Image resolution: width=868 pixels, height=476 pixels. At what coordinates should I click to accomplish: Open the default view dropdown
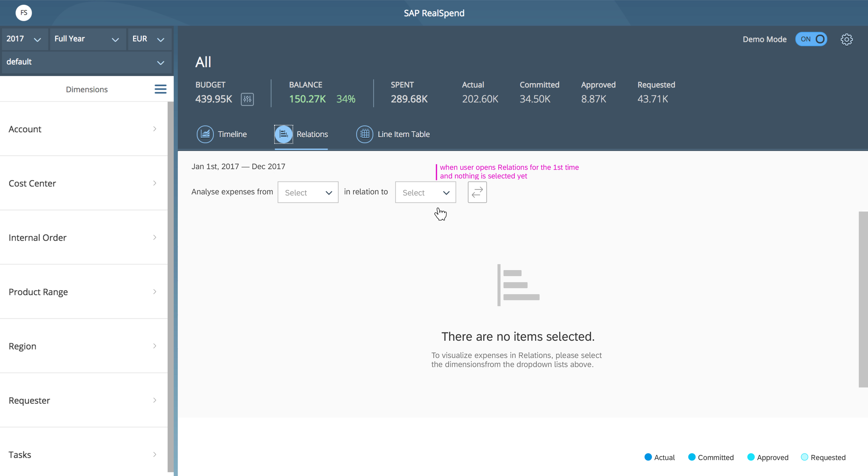tap(87, 62)
